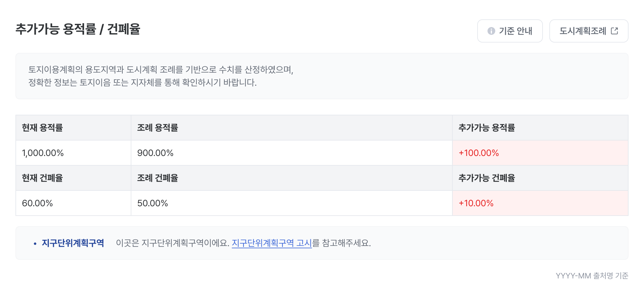Select the 조례 용적률 column header

coord(157,128)
